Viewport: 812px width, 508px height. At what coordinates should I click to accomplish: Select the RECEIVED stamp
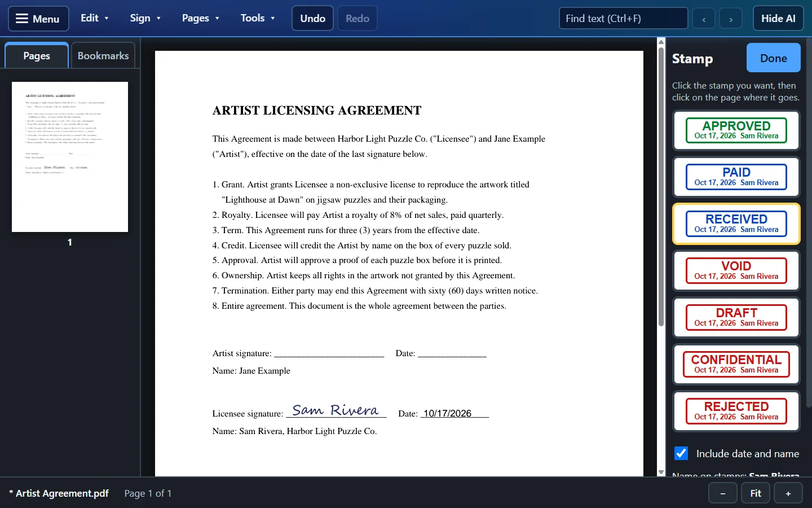(736, 224)
